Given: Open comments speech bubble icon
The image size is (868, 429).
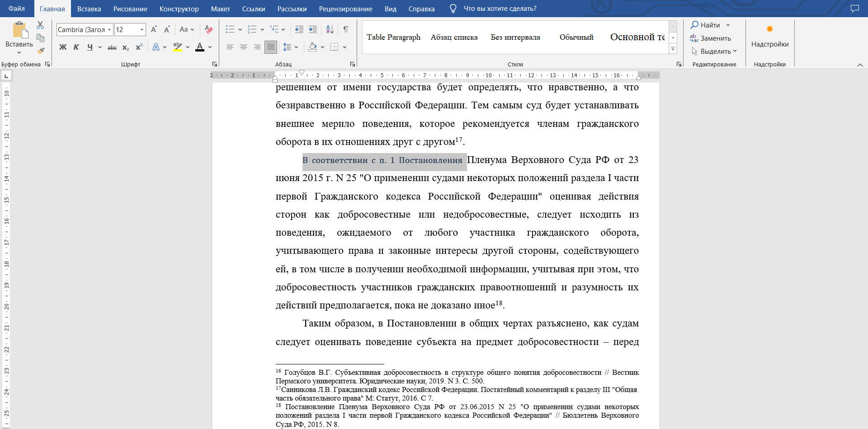Looking at the screenshot, I should [854, 9].
